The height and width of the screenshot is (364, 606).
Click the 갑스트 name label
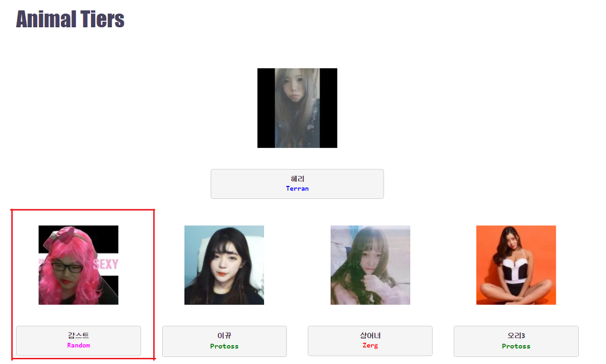coord(79,336)
